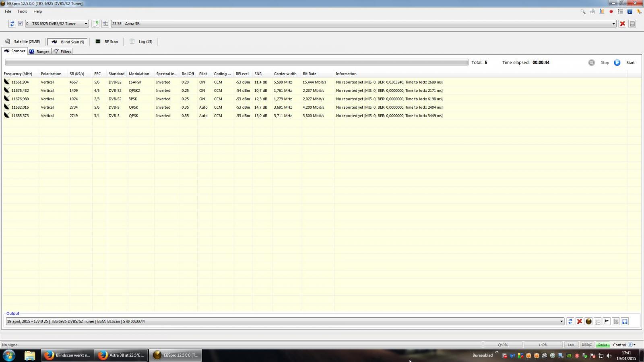Click the blue info icon in top toolbar

coord(630,12)
